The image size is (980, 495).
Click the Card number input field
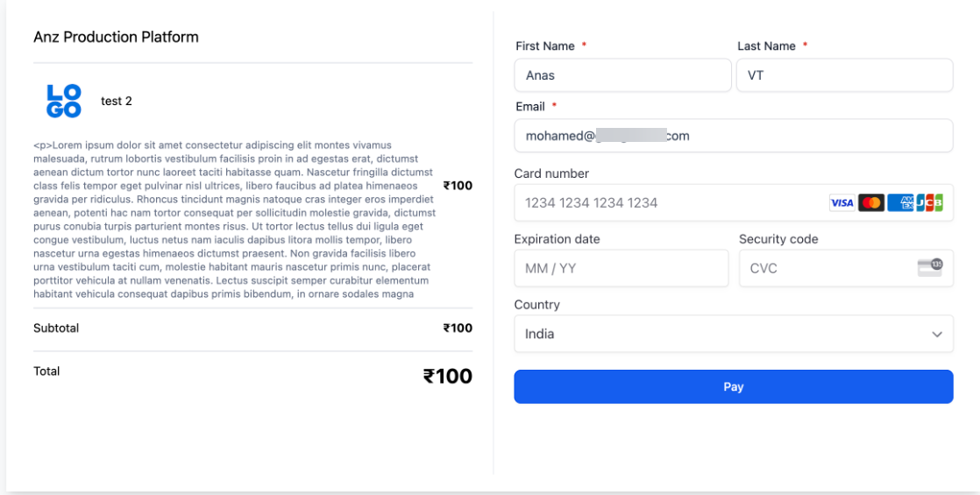pos(666,203)
